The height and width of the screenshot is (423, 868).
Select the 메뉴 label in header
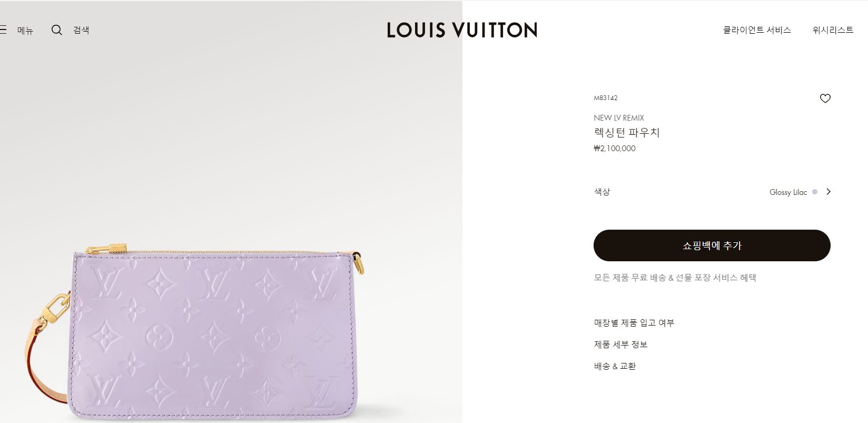[x=25, y=31]
